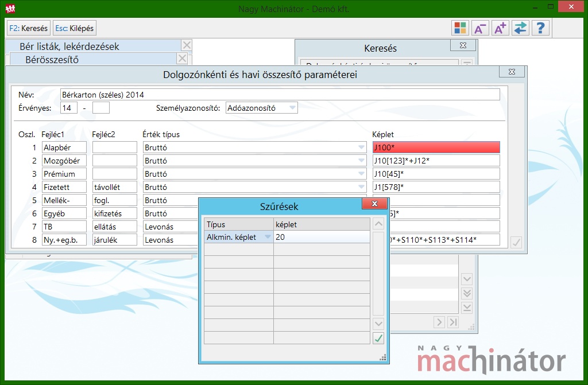
Task: Open the Személyazonosító Adóazonosító dropdown
Action: click(292, 108)
